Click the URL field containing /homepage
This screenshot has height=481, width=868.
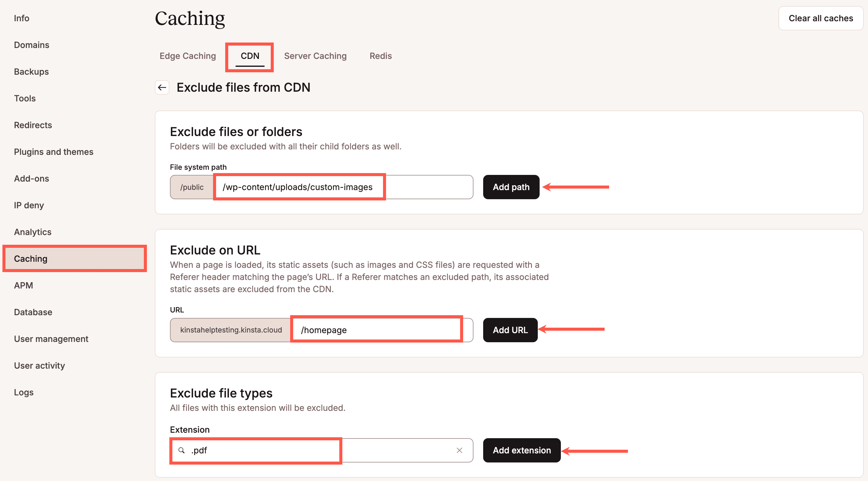pos(376,330)
